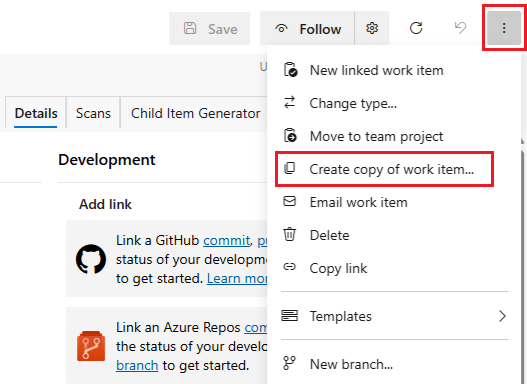Click the Templates list icon

click(x=289, y=315)
